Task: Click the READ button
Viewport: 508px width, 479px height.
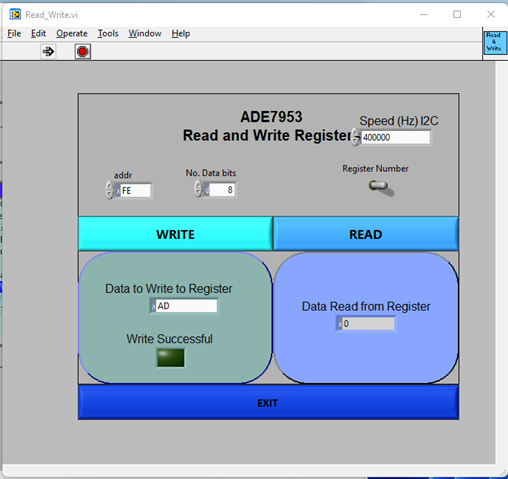Action: [366, 234]
